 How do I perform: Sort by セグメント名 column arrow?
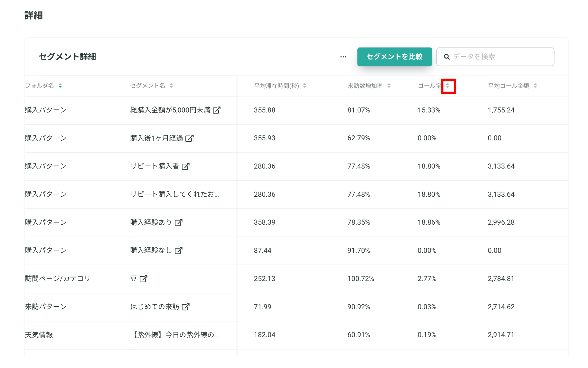171,86
